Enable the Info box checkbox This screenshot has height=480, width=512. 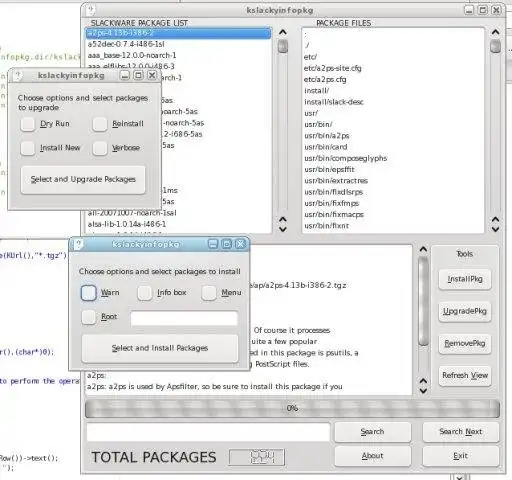[x=145, y=293]
